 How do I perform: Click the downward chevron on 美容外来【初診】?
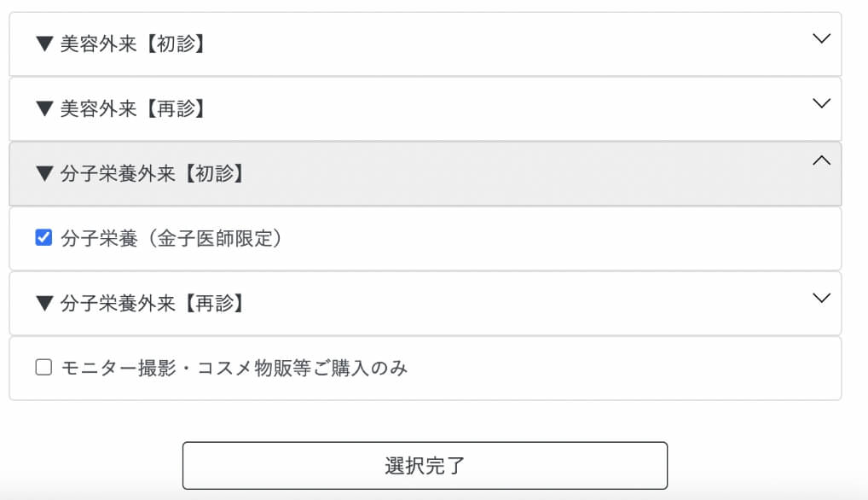click(x=821, y=38)
